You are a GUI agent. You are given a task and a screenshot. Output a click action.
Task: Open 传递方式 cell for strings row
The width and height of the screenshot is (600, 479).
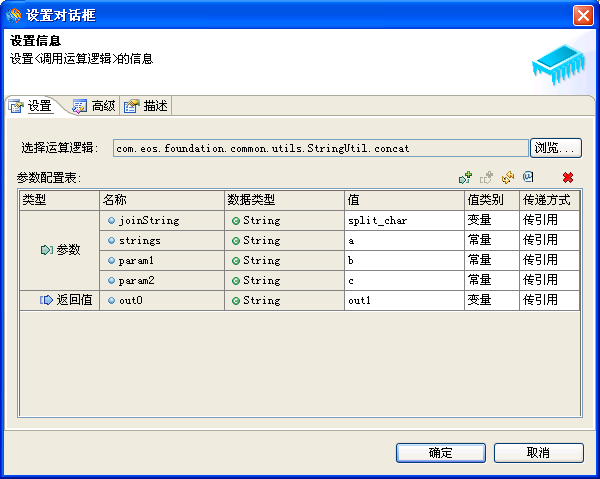point(548,240)
